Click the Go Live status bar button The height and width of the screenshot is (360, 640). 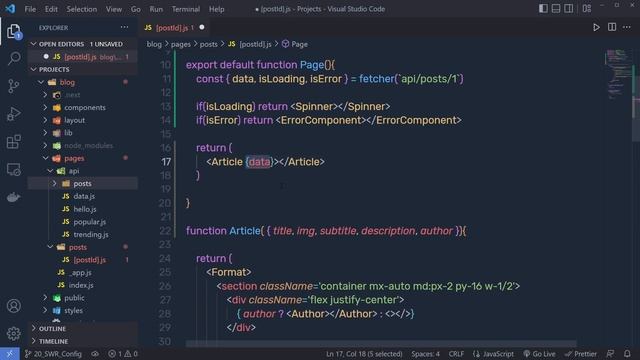pyautogui.click(x=540, y=354)
